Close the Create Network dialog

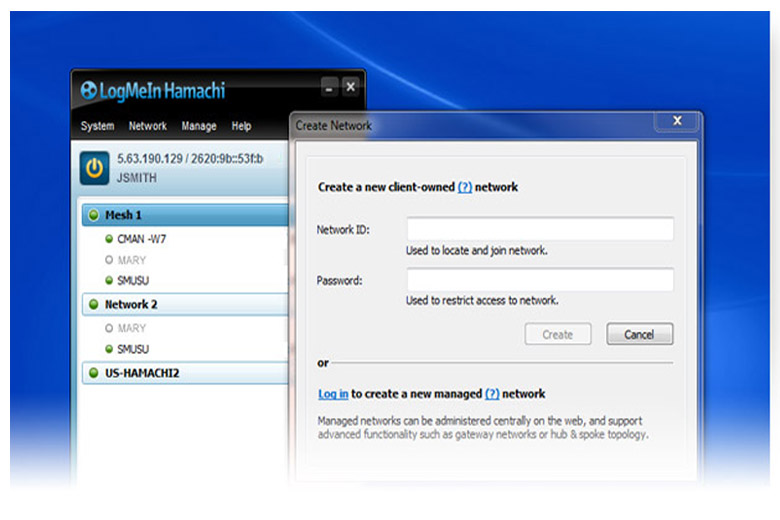pyautogui.click(x=677, y=121)
